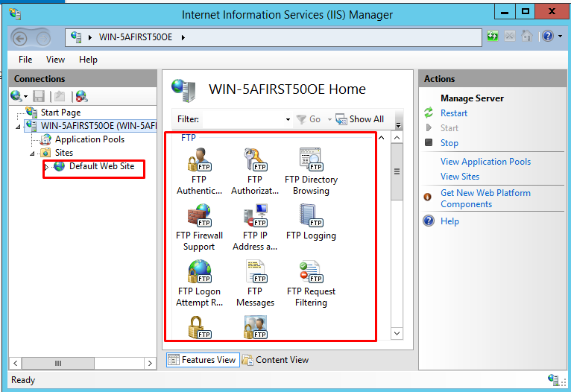Collapse the FTP group chevron

[381, 138]
